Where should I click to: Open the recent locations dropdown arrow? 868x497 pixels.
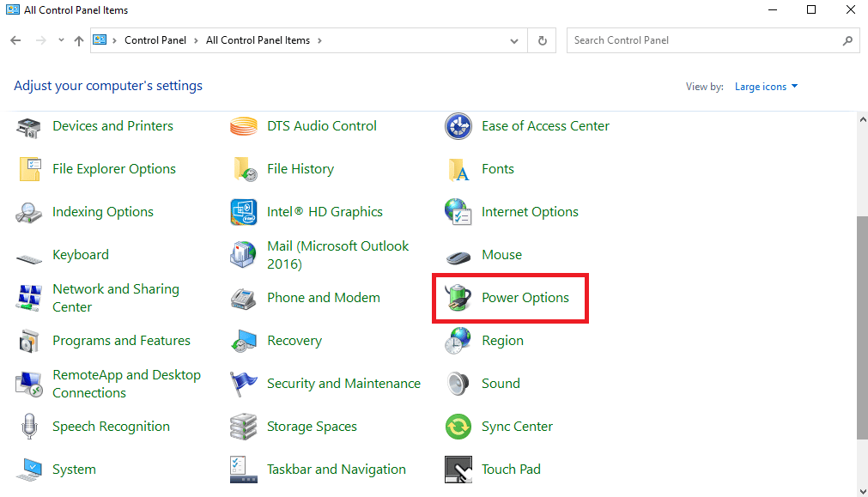click(x=61, y=39)
